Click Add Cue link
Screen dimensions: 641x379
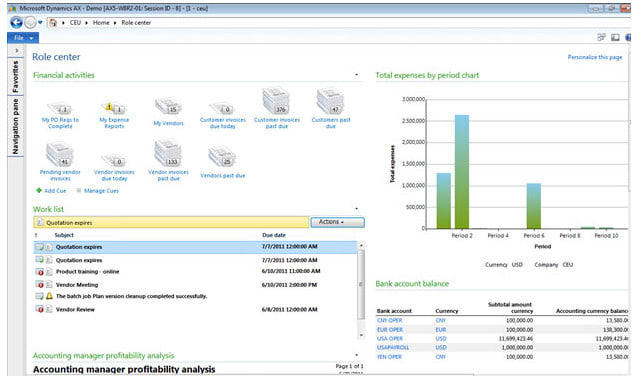point(51,191)
